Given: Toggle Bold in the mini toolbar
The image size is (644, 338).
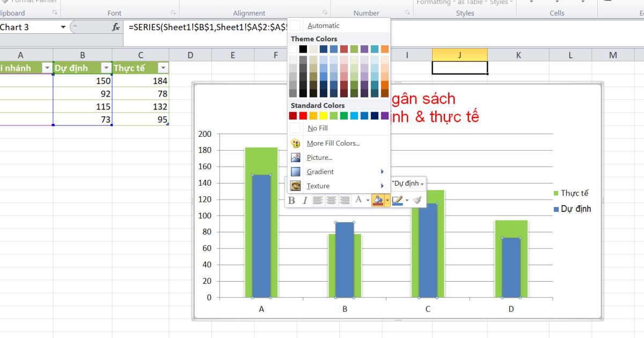Looking at the screenshot, I should pyautogui.click(x=292, y=200).
